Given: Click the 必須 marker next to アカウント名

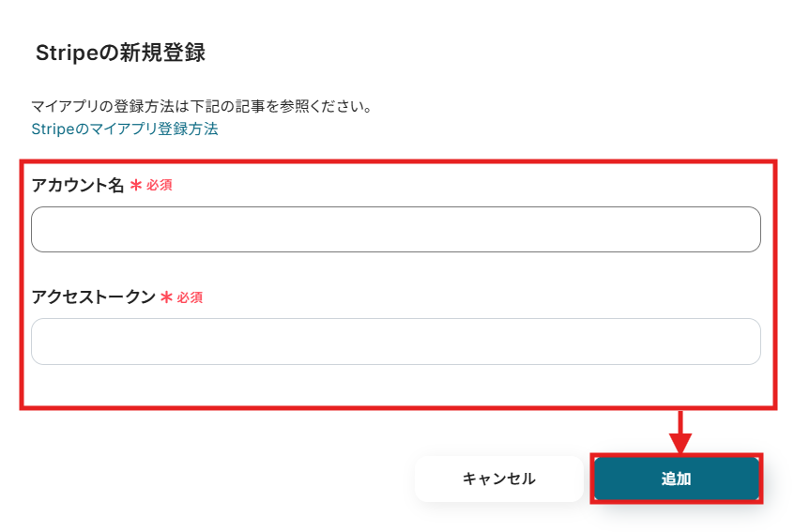Looking at the screenshot, I should pos(160,186).
